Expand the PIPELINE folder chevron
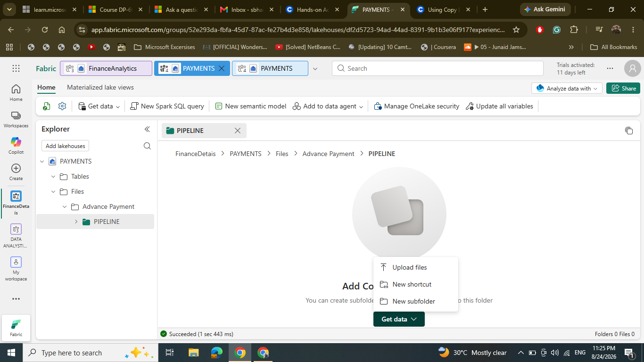 pos(76,222)
